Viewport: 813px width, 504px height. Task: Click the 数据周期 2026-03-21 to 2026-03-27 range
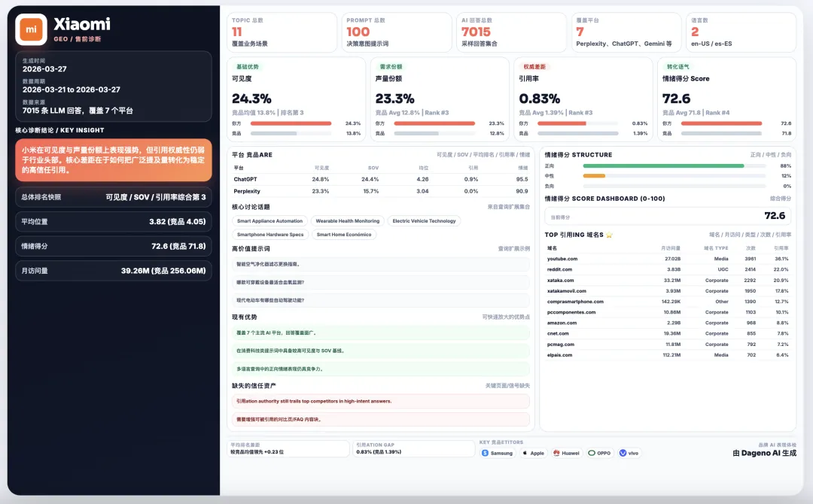71,90
